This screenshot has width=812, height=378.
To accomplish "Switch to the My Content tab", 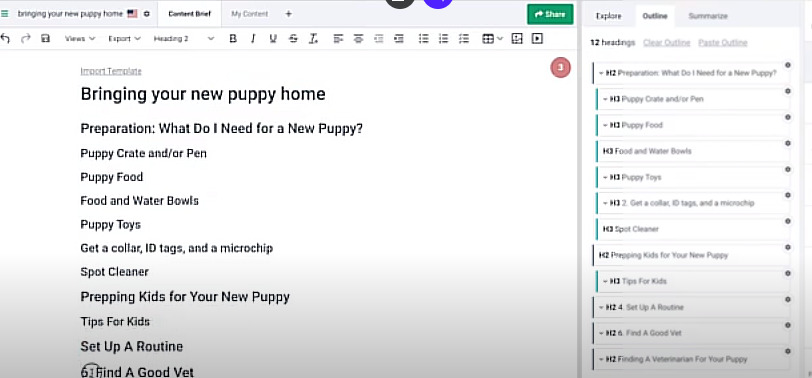I will (250, 14).
